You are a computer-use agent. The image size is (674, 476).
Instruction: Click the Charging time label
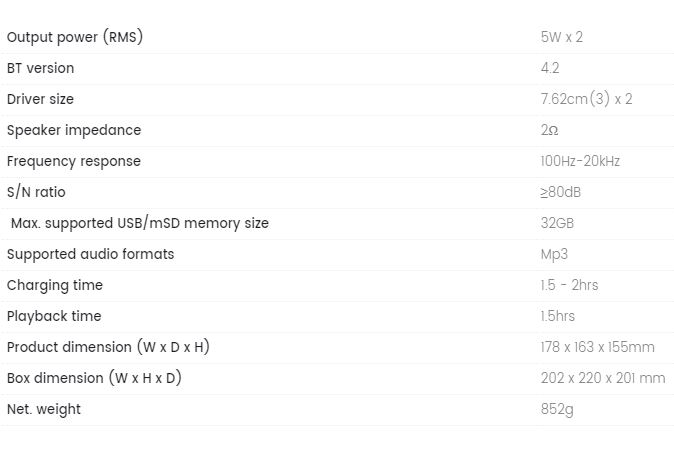click(x=55, y=285)
